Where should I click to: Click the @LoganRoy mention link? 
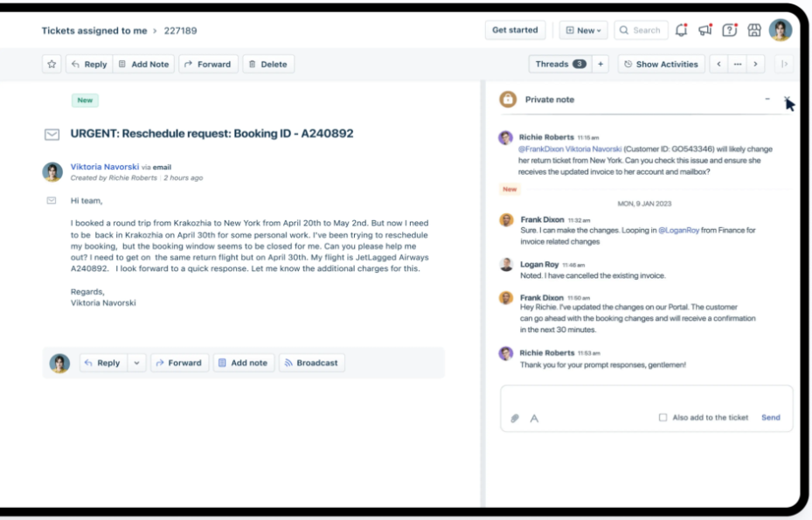678,230
